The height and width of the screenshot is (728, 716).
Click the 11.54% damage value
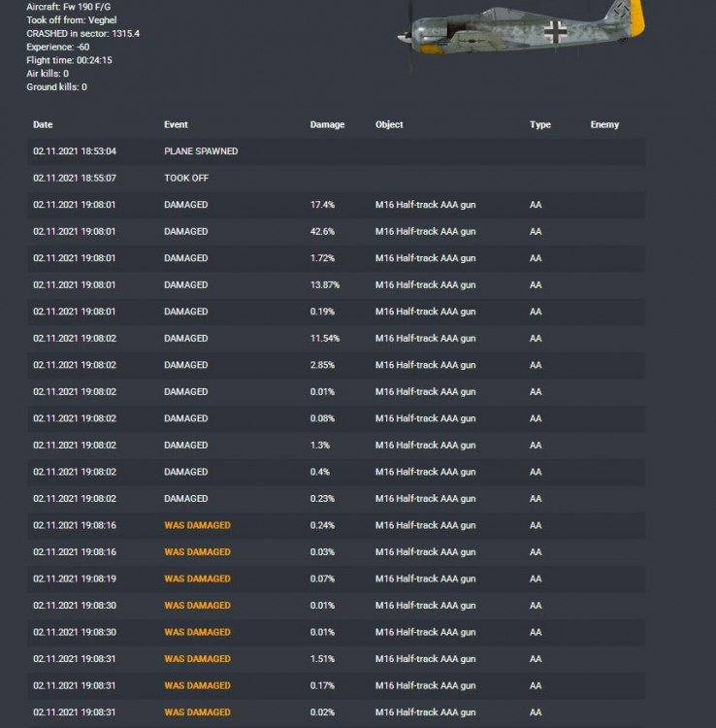point(325,339)
